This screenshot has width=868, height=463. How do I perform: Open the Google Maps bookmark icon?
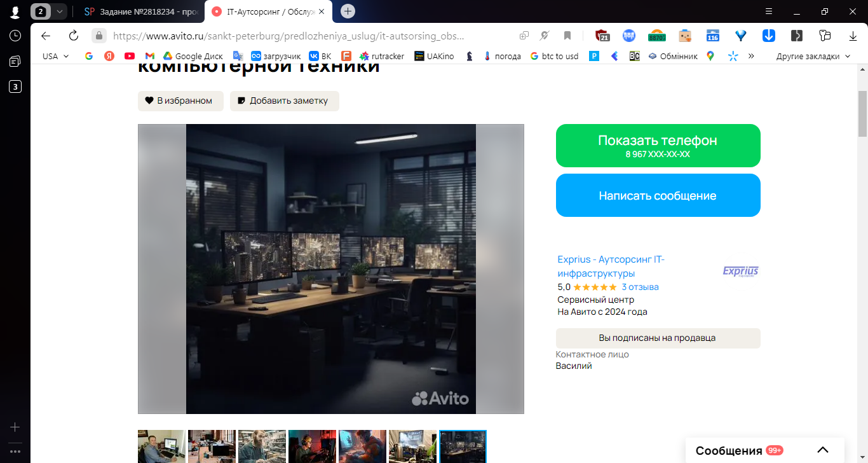pos(710,56)
